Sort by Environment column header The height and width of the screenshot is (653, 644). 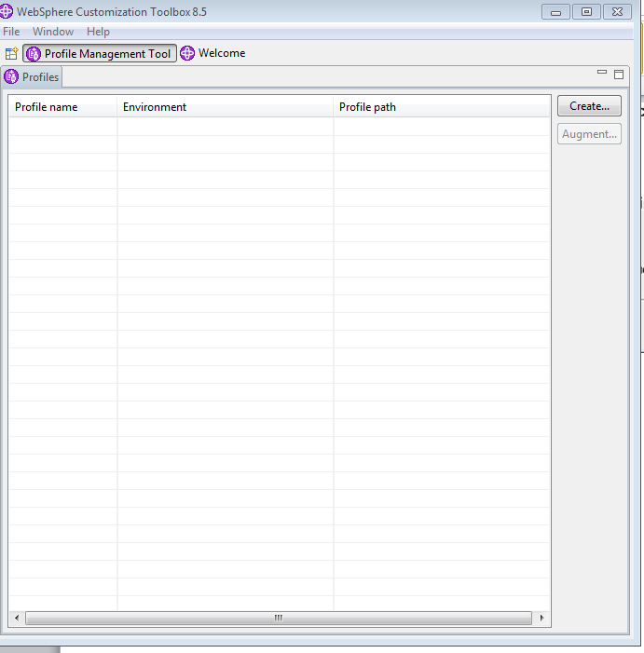tap(225, 107)
